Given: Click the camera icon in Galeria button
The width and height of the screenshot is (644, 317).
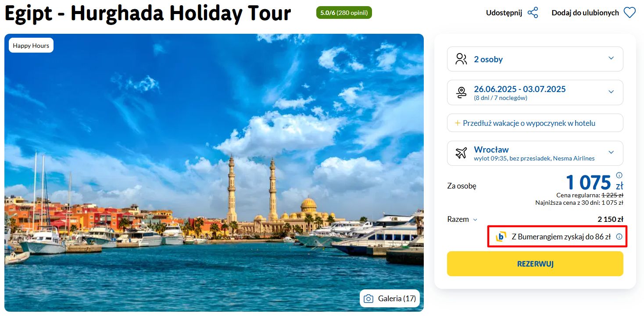Looking at the screenshot, I should [369, 299].
